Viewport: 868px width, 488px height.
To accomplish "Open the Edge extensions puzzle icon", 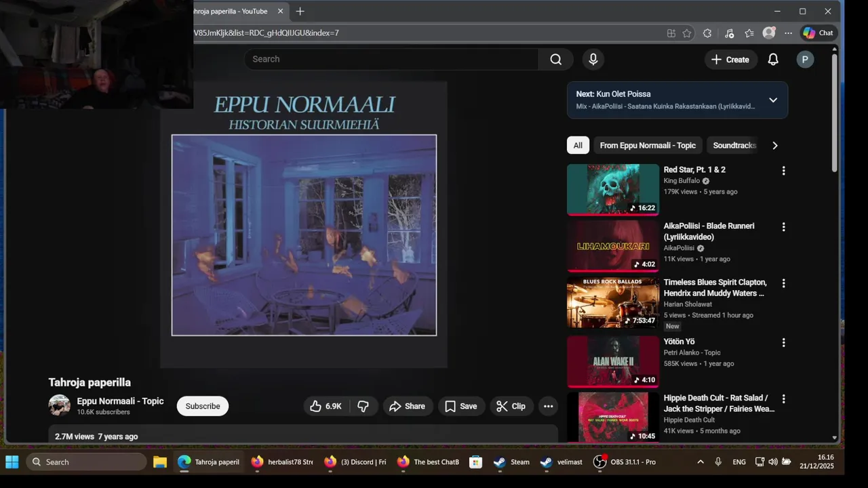I will tap(707, 33).
